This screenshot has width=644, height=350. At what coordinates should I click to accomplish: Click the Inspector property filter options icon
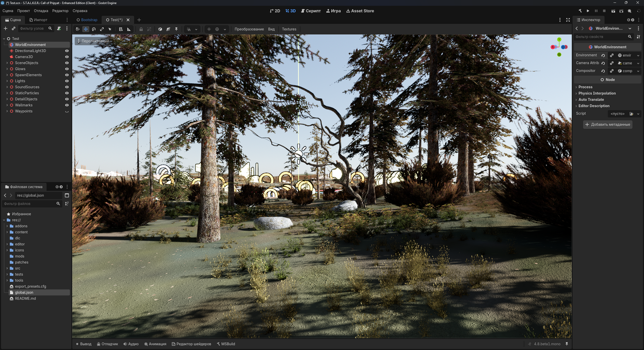tap(638, 37)
